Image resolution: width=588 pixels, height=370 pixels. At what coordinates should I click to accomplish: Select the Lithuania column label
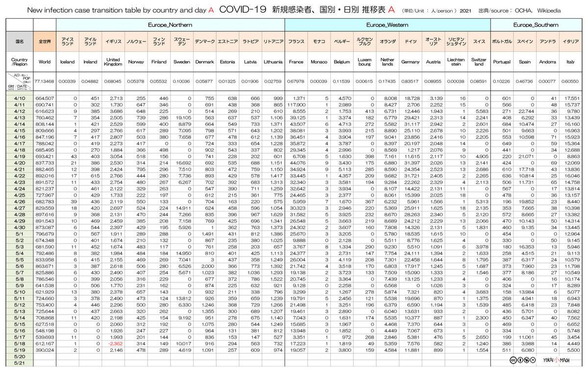[x=273, y=62]
